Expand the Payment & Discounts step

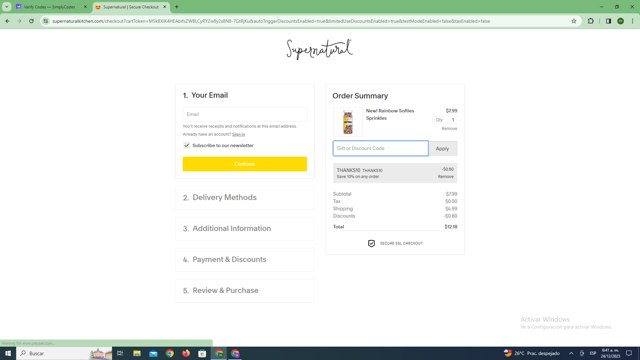(x=244, y=260)
